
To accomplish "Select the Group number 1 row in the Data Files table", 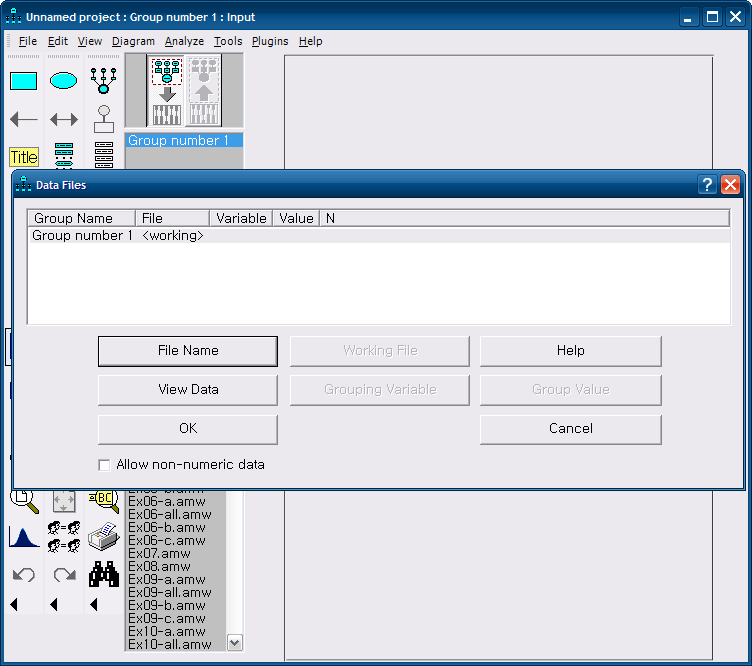I will [x=379, y=235].
